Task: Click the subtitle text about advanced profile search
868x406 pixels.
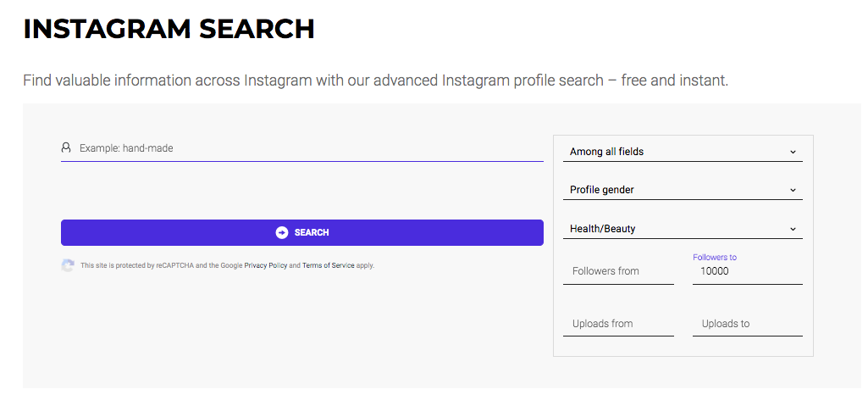Action: click(x=375, y=81)
